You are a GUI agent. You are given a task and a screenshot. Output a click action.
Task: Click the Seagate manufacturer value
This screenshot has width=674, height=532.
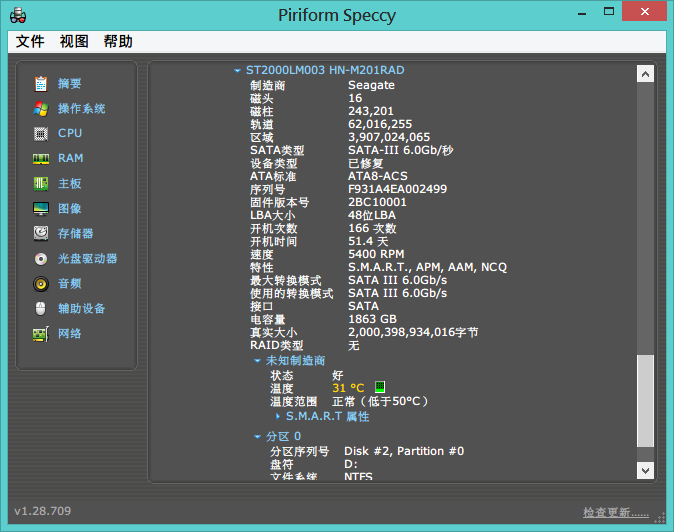tap(371, 85)
